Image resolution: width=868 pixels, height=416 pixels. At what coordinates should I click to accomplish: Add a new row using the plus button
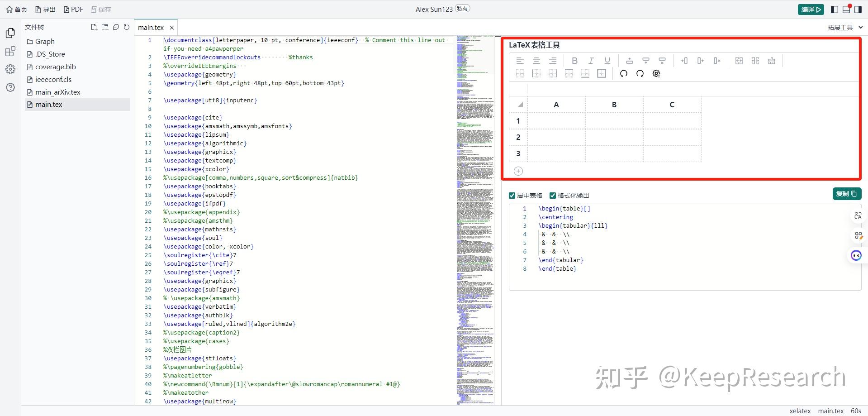[x=518, y=171]
